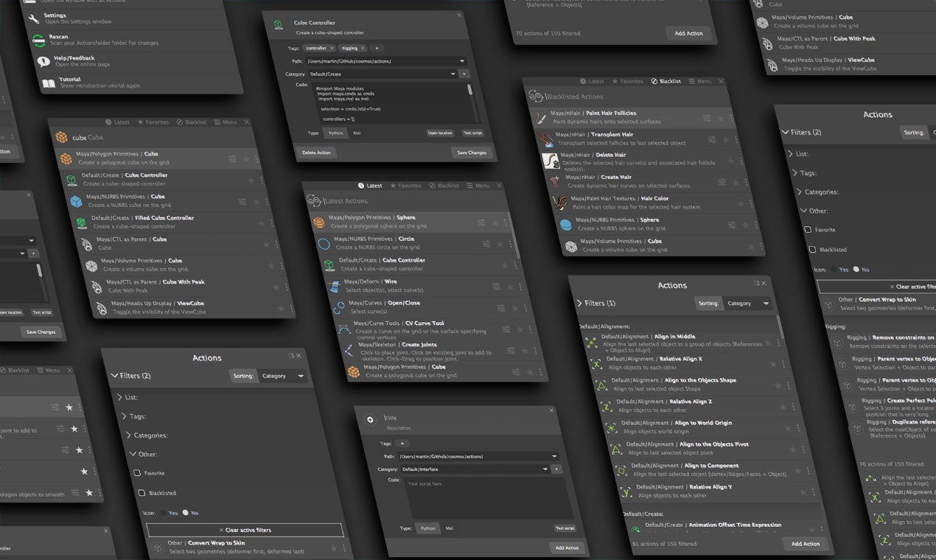936x560 pixels.
Task: Click the Create Joints skeleton icon
Action: pyautogui.click(x=349, y=350)
